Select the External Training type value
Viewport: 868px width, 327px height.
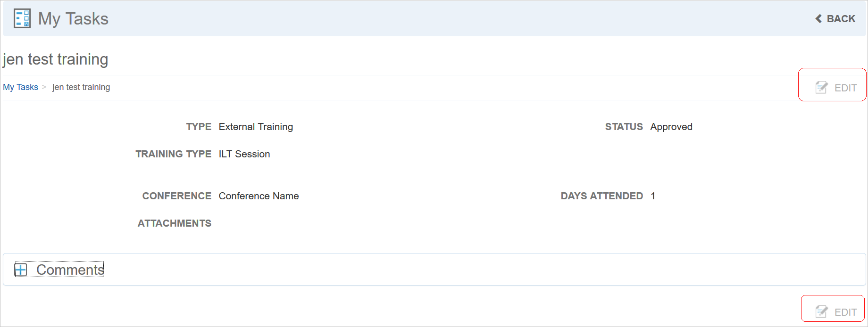coord(256,127)
